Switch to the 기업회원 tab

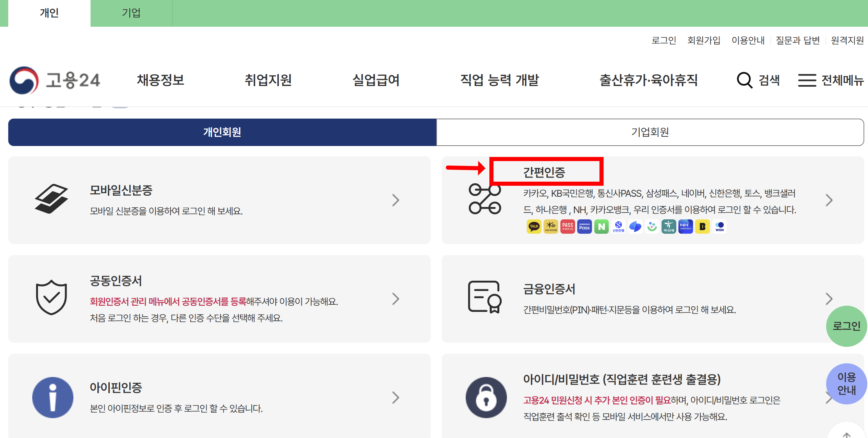[x=650, y=132]
